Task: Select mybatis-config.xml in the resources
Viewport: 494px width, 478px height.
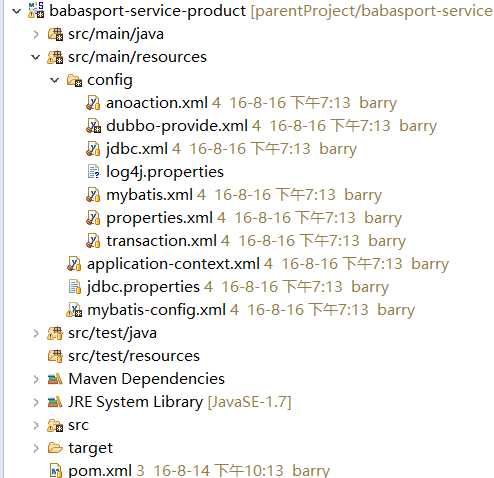Action: 157,310
